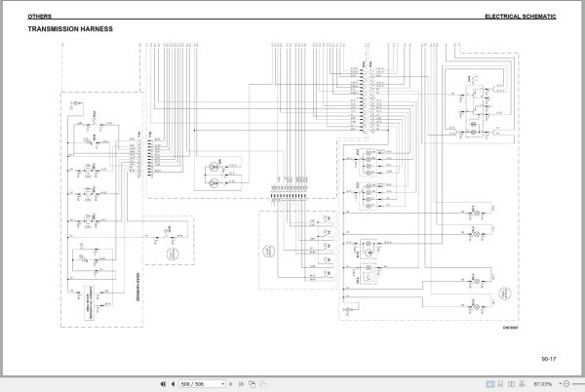Go to next view icon
Screen dimensions: 585x392
pyautogui.click(x=263, y=384)
